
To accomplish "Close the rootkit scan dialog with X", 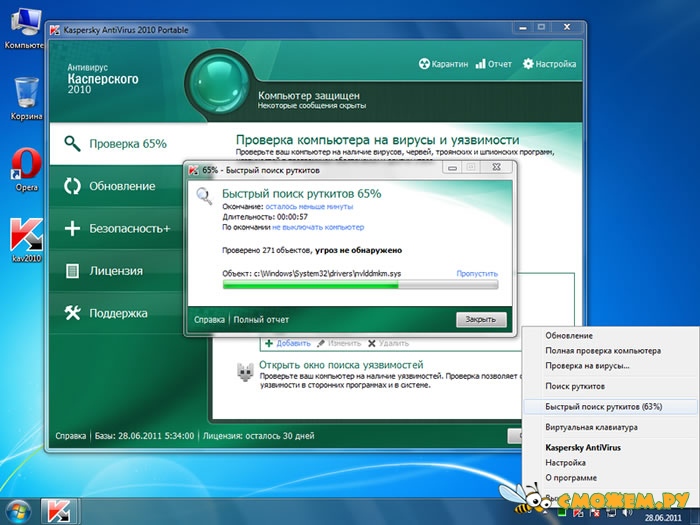I will point(496,167).
